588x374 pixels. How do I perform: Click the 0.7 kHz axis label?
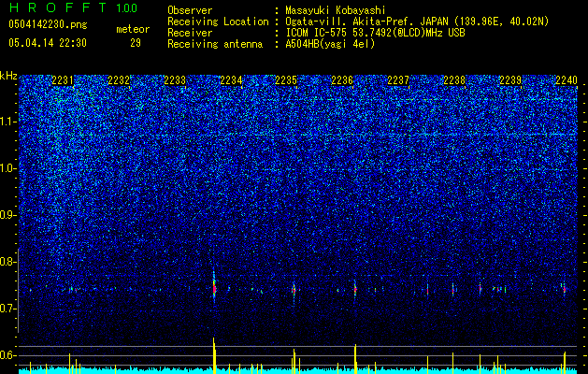(7, 309)
